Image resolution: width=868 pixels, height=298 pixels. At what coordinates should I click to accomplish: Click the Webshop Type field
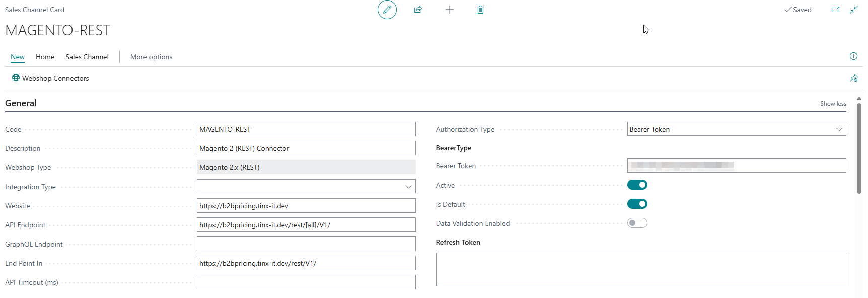click(x=306, y=167)
